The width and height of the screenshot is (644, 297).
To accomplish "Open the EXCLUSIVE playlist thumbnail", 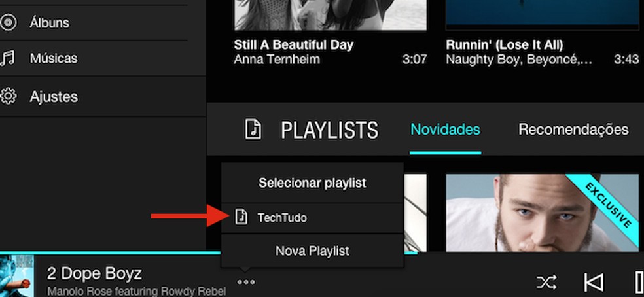I will [542, 213].
